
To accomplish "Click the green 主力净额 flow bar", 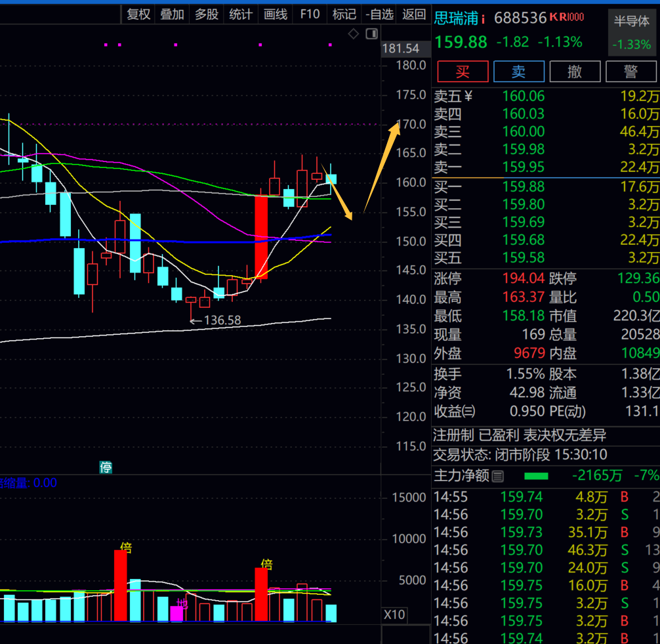I will point(536,476).
